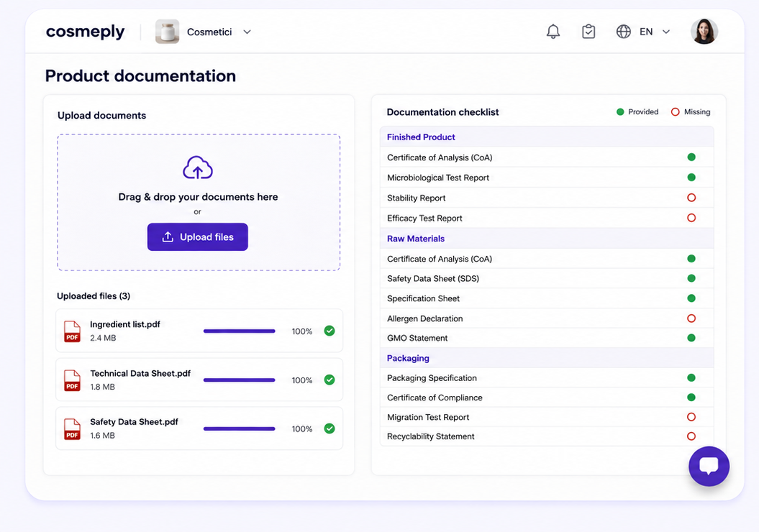Collapse the Packaging section header
The height and width of the screenshot is (532, 759).
[x=547, y=358]
